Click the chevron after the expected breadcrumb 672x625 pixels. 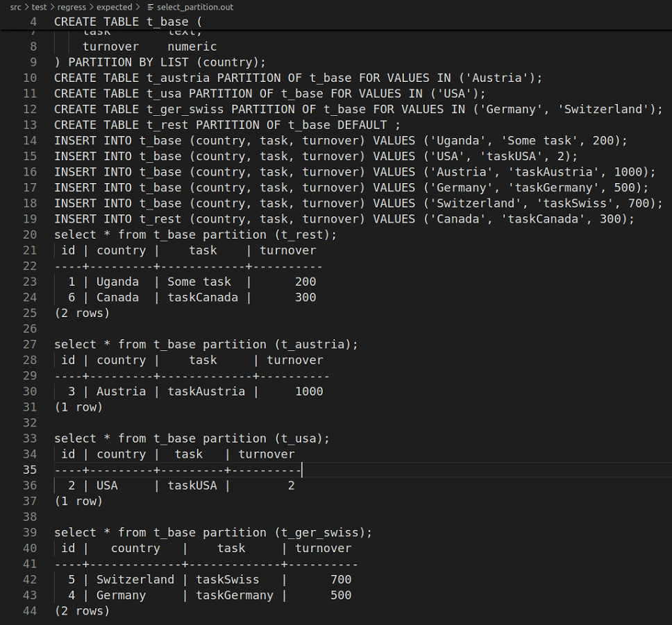[x=138, y=7]
